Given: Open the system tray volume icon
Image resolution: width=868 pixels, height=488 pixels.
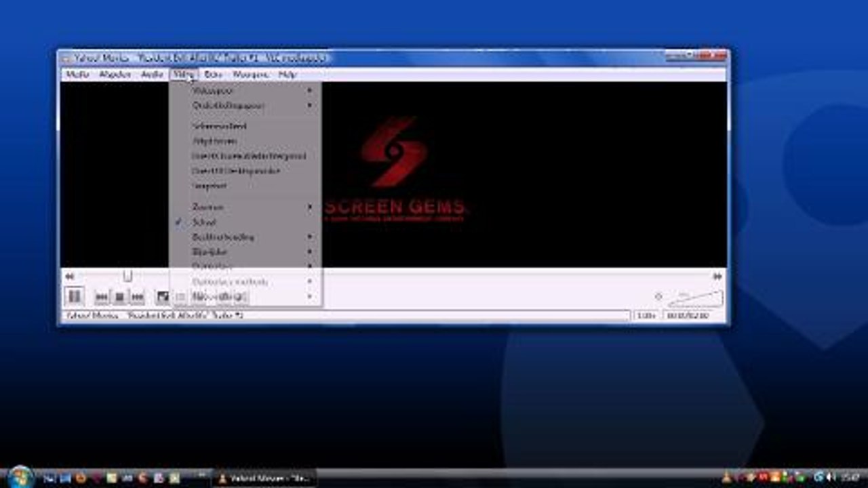Looking at the screenshot, I should (831, 478).
